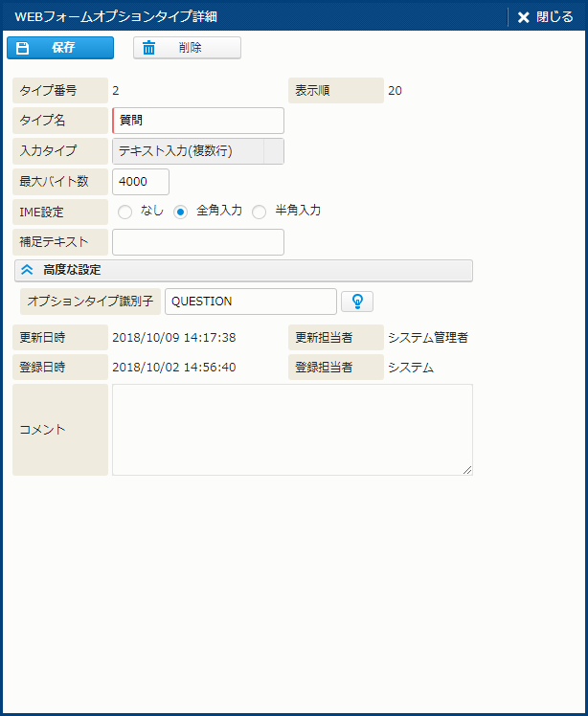
Task: Click the arrow box of 入力タイプ combo
Action: point(273,151)
